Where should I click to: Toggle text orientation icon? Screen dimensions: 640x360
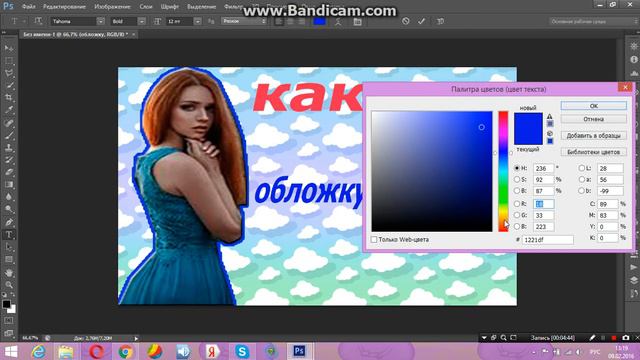[38, 21]
